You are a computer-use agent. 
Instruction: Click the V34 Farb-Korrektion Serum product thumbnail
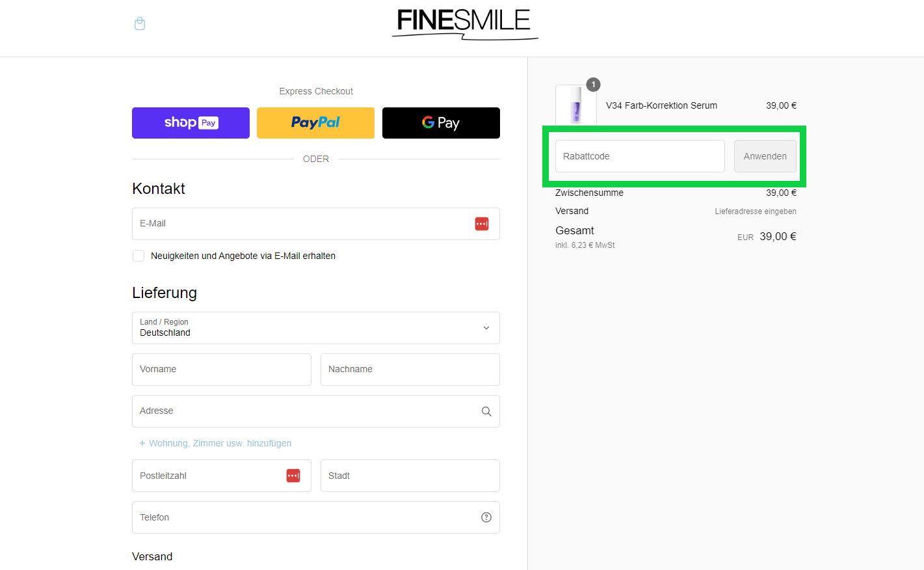pos(576,105)
